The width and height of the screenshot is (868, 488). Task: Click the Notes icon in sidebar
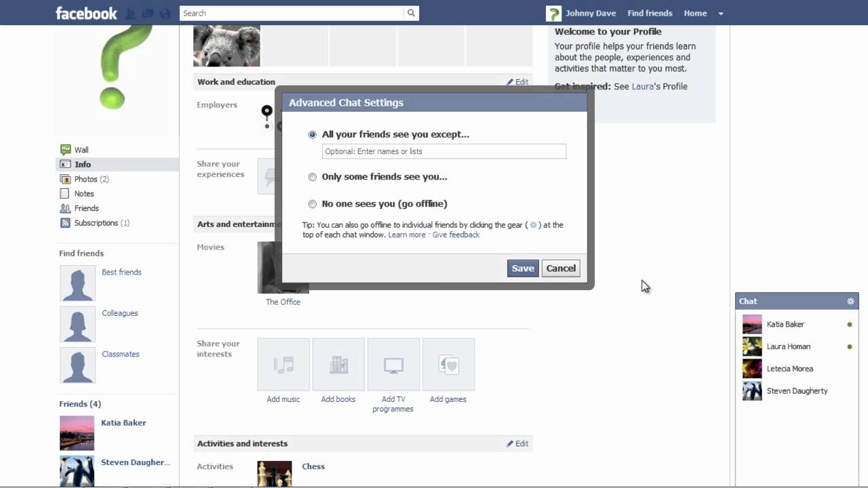(65, 194)
